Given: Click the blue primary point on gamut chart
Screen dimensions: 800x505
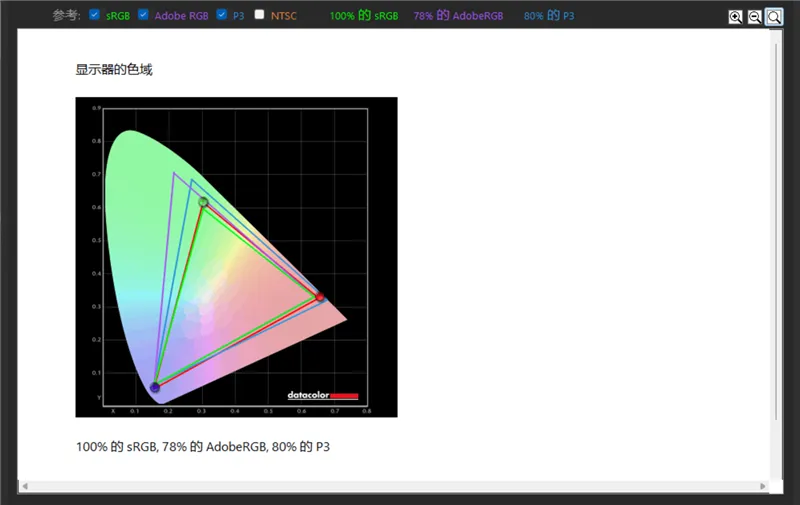Looking at the screenshot, I should tap(155, 387).
